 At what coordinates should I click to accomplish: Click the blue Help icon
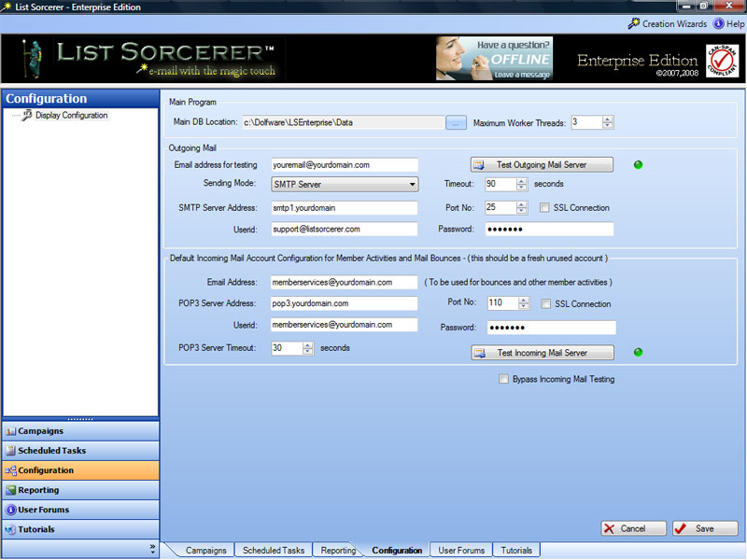click(x=718, y=23)
